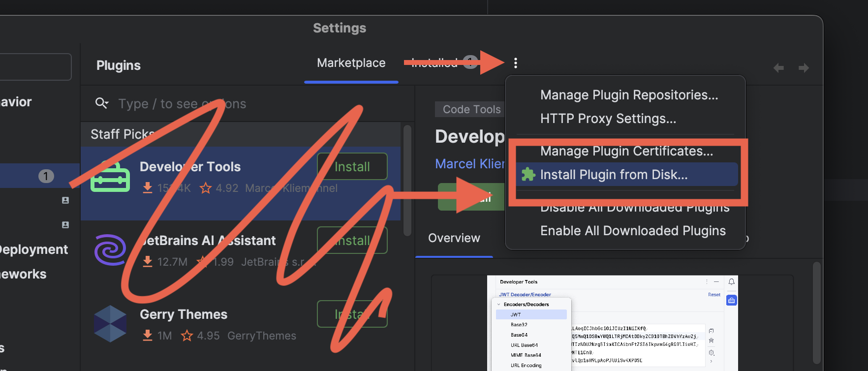This screenshot has width=868, height=371.
Task: Click the Developer Tools toolbox plugin icon
Action: click(110, 177)
